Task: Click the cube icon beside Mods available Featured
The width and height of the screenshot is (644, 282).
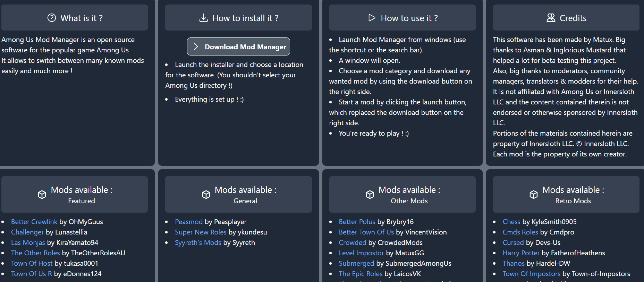Action: (42, 195)
